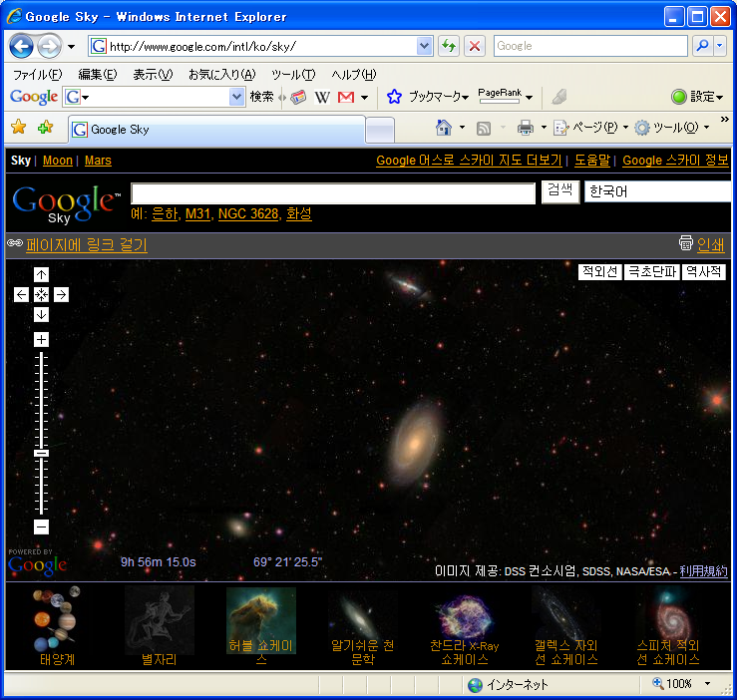Viewport: 737px width, 700px height.
Task: Open the 허블 쇼케이스 thumbnail
Action: [261, 625]
